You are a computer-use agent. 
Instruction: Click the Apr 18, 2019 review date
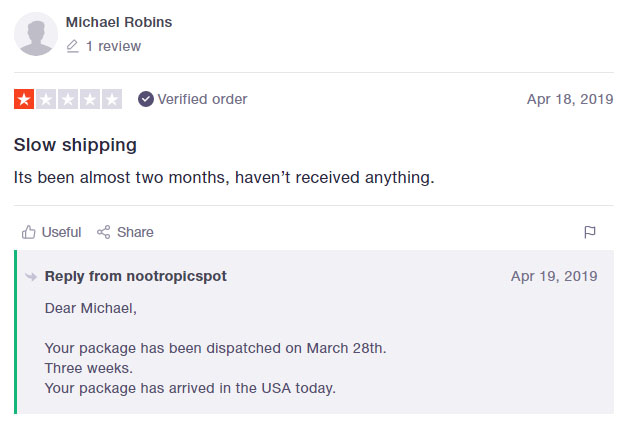pos(570,99)
